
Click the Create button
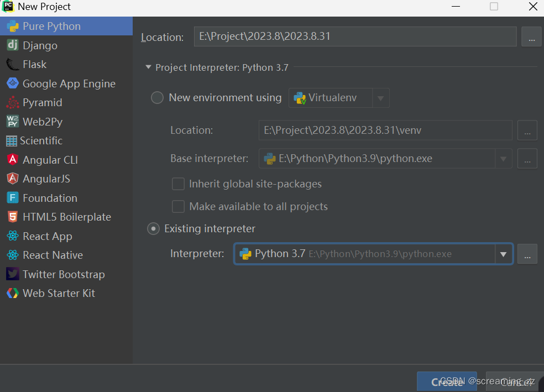click(447, 381)
